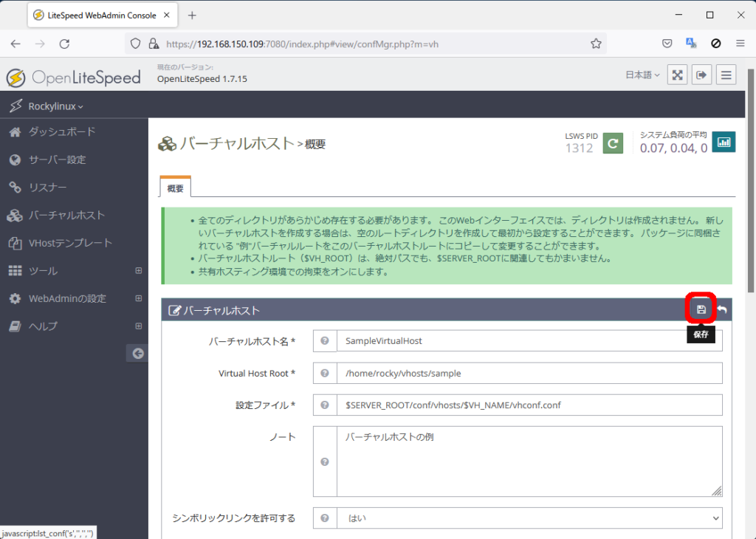Screen dimensions: 756x539
Task: Click the バーチャルホスト名 text field
Action: click(x=529, y=341)
